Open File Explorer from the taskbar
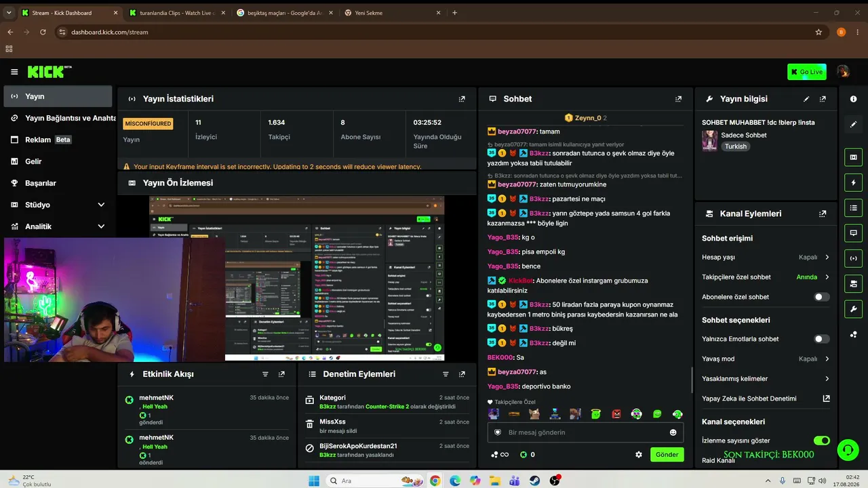 [x=495, y=481]
